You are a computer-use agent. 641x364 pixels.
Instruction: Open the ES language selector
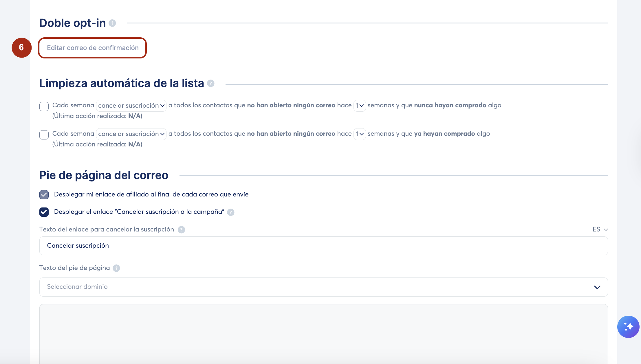tap(600, 229)
